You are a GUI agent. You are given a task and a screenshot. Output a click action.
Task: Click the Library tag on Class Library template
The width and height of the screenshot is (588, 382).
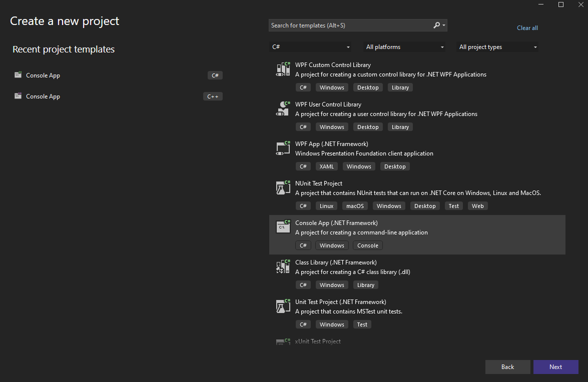366,285
